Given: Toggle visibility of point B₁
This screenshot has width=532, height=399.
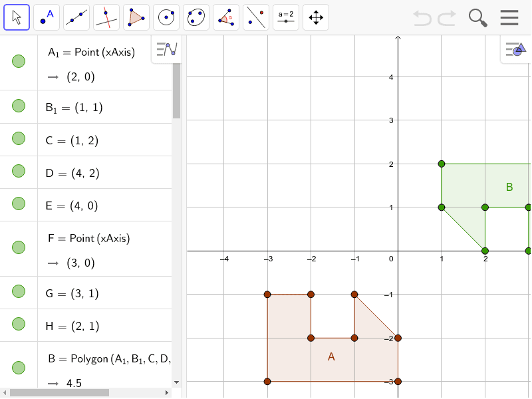Looking at the screenshot, I should coord(19,106).
